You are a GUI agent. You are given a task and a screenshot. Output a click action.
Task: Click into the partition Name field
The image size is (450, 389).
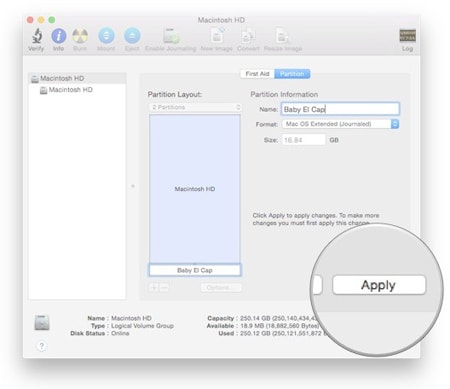[340, 109]
